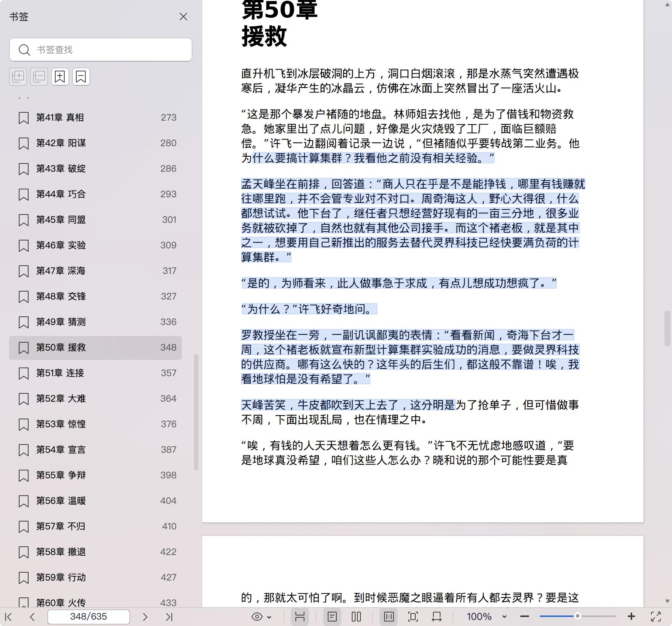
Task: Zoom in with plus button
Action: 631,617
